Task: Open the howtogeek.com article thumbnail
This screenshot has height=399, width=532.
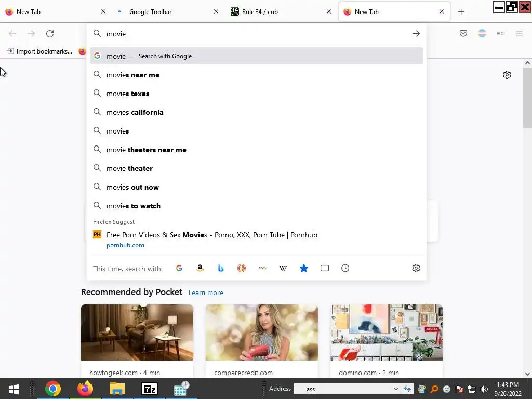Action: point(137,332)
